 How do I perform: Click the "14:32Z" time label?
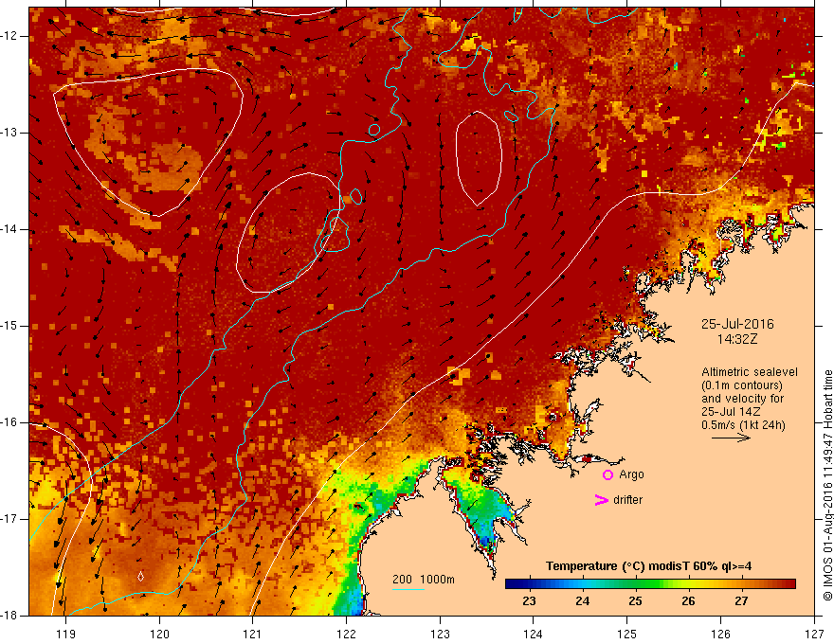(x=737, y=339)
